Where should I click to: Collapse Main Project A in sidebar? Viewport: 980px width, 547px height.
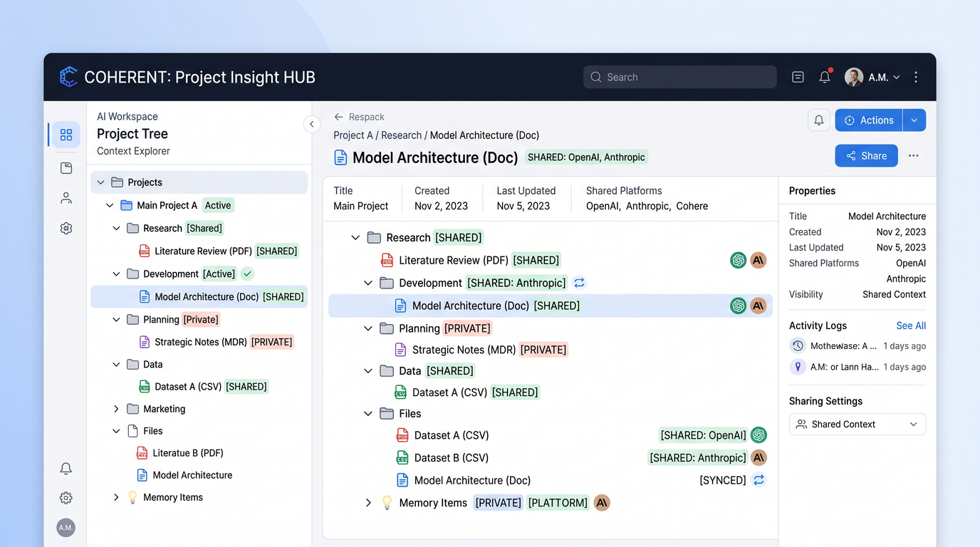[110, 205]
